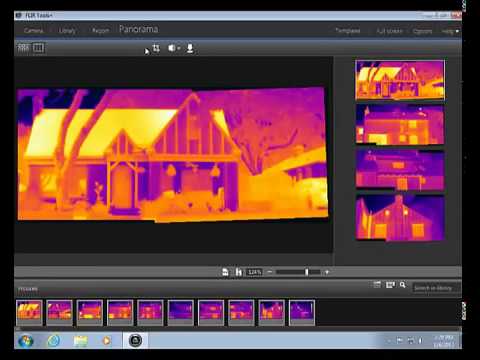
Task: Select the third filmstrip thumbnail
Action: point(90,312)
